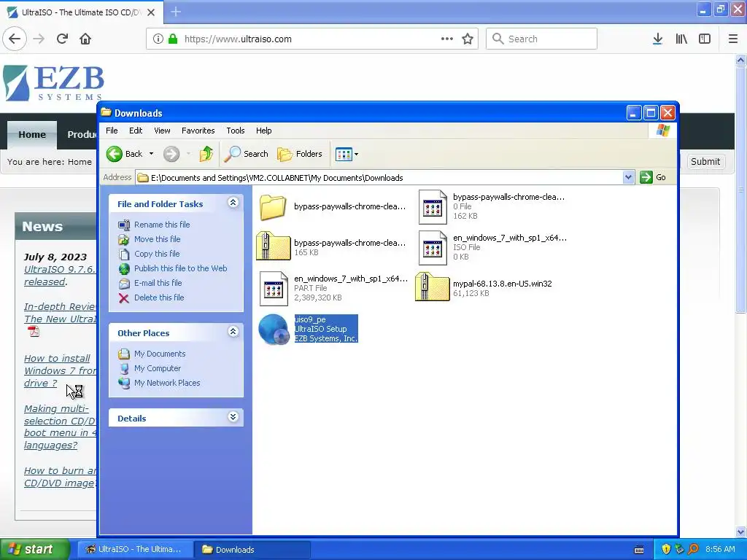
Task: Click Publish this file to the Web
Action: [x=181, y=268]
